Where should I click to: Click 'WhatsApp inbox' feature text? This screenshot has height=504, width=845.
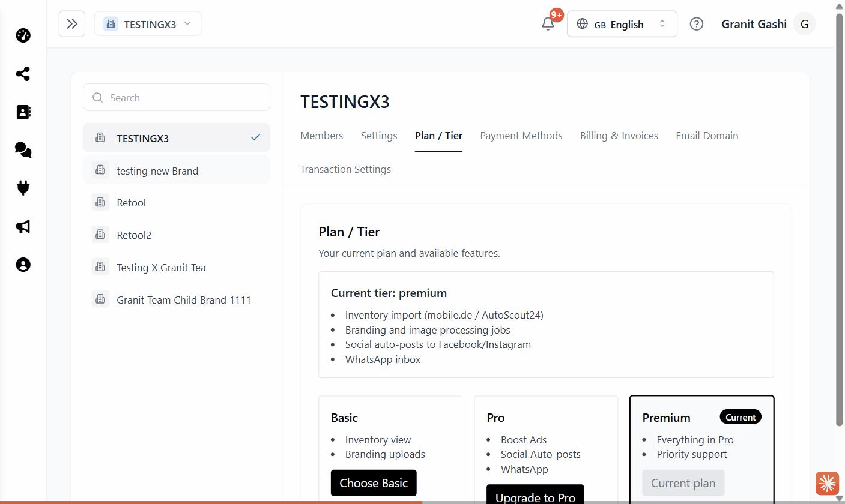(x=383, y=359)
